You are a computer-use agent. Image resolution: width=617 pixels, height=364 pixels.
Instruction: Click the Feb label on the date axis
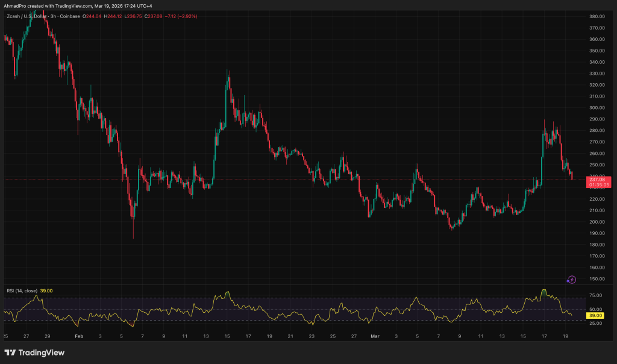pyautogui.click(x=79, y=336)
